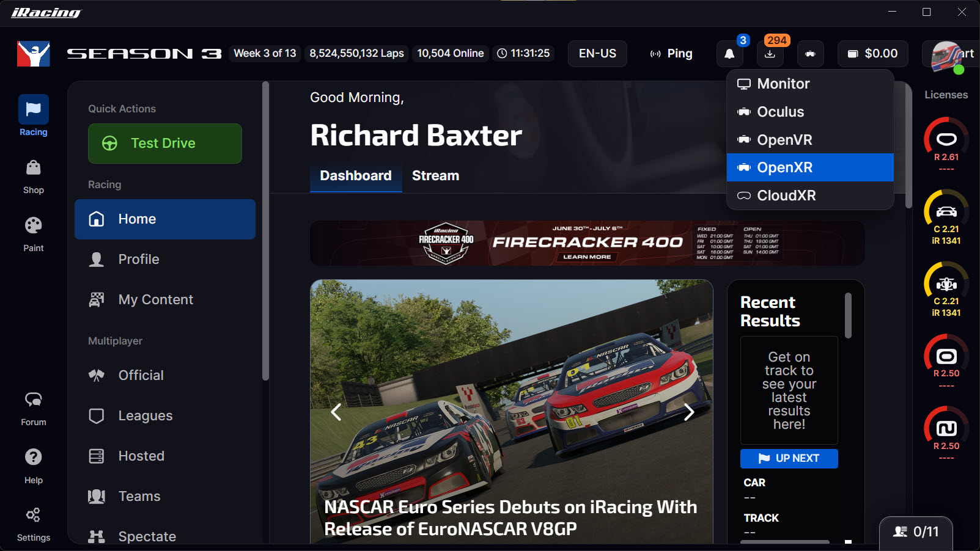Click the Season 3 title
The image size is (980, 551).
(144, 54)
